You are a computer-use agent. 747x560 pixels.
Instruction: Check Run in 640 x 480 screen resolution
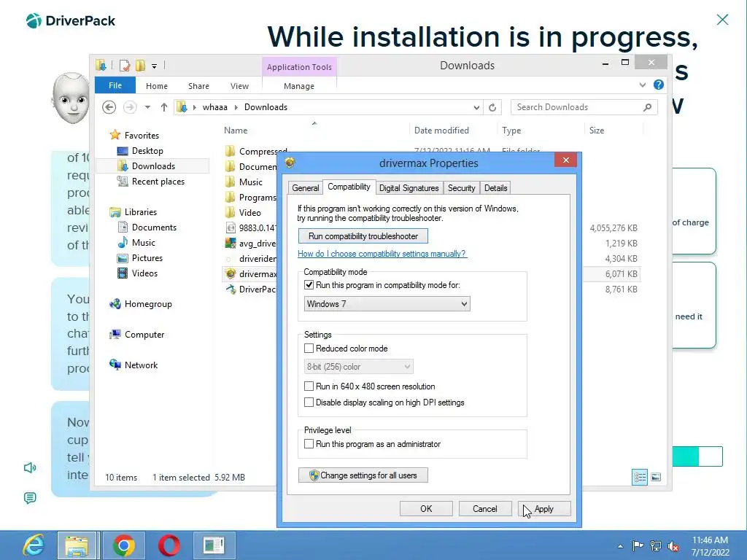[309, 386]
